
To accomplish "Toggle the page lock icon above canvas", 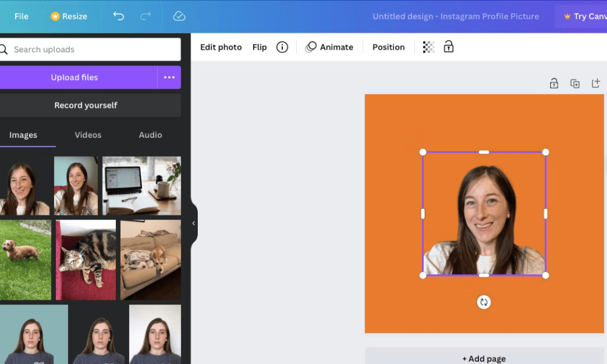I will tap(554, 83).
